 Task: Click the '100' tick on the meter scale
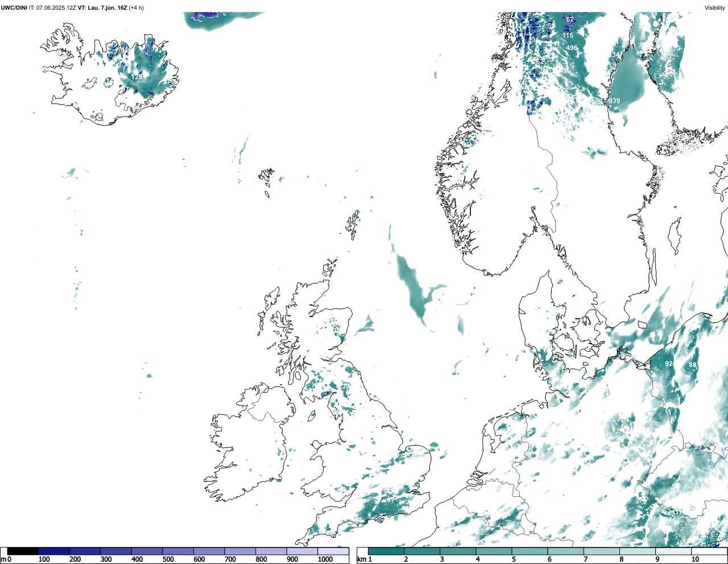(44, 559)
